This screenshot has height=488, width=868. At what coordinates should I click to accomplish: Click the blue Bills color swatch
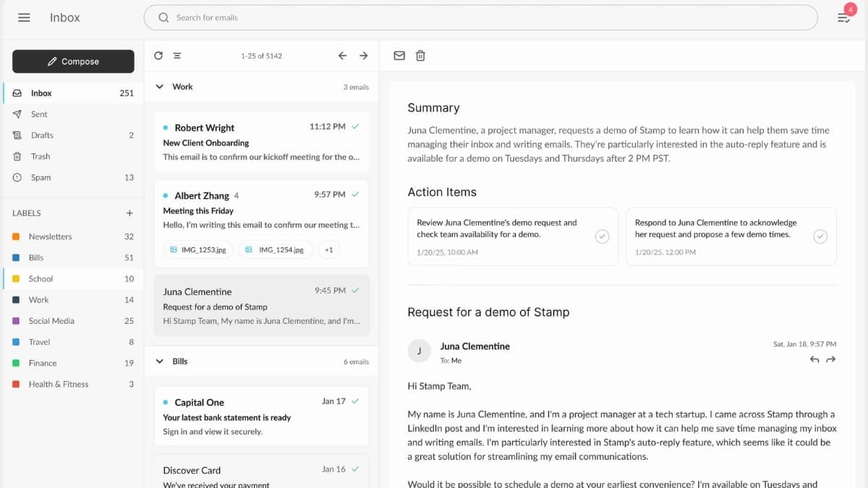pos(16,257)
